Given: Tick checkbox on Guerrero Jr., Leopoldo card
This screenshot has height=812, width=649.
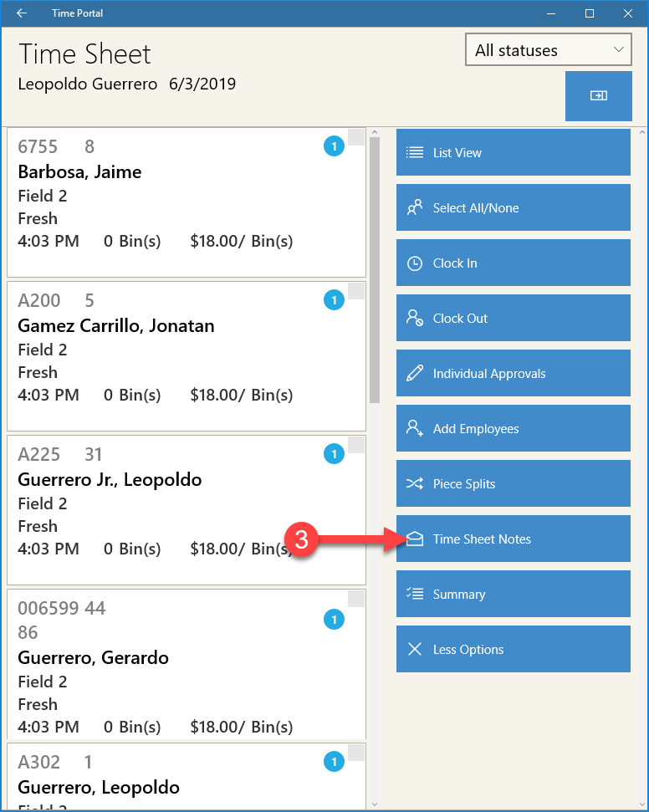Looking at the screenshot, I should point(356,445).
